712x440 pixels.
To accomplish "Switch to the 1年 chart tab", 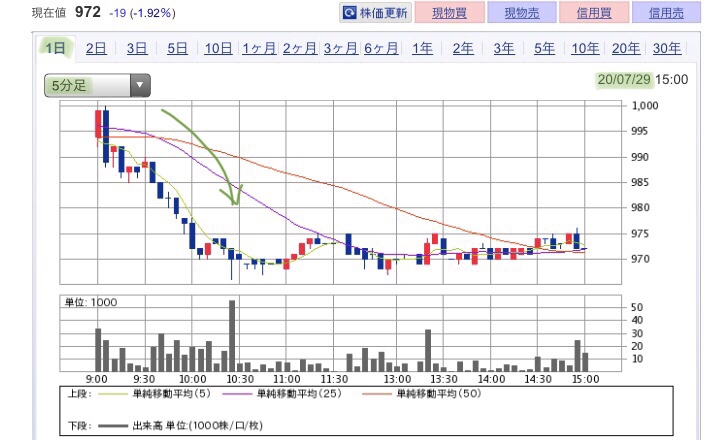I will point(422,48).
